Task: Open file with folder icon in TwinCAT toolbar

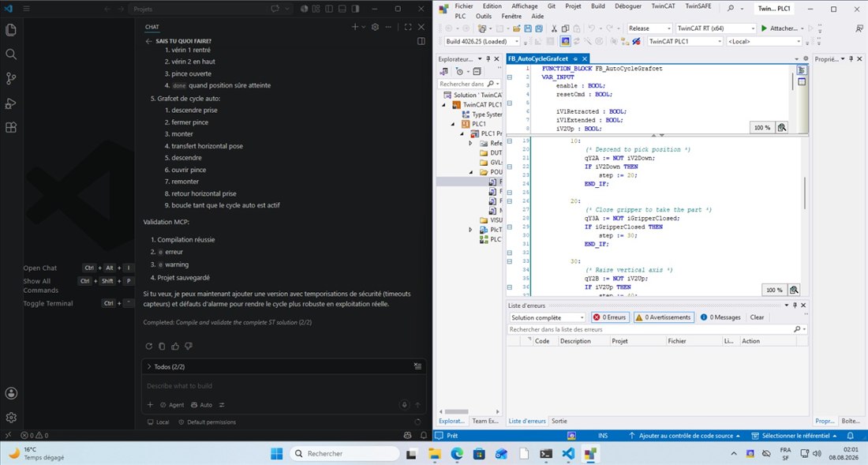Action: coord(517,28)
